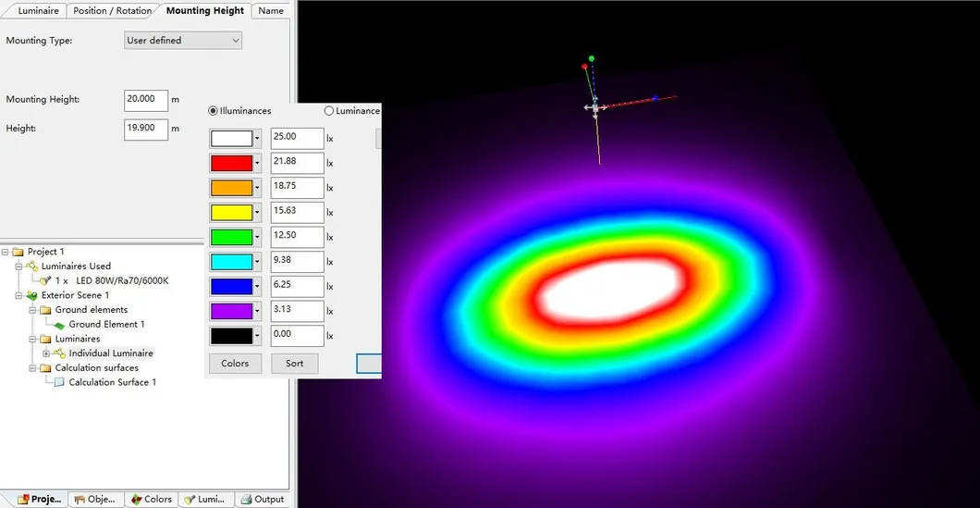Open dropdown arrow beside green swatch
This screenshot has width=980, height=508.
257,237
